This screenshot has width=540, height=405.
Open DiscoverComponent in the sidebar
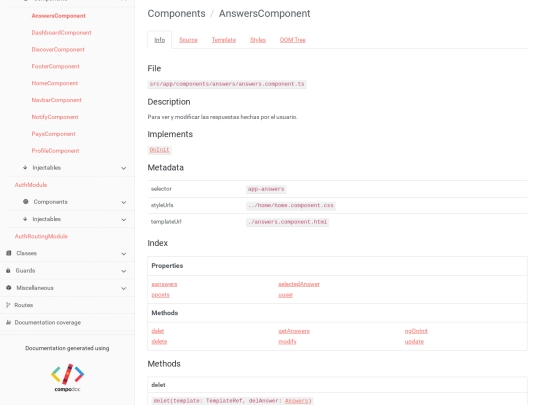click(x=58, y=50)
